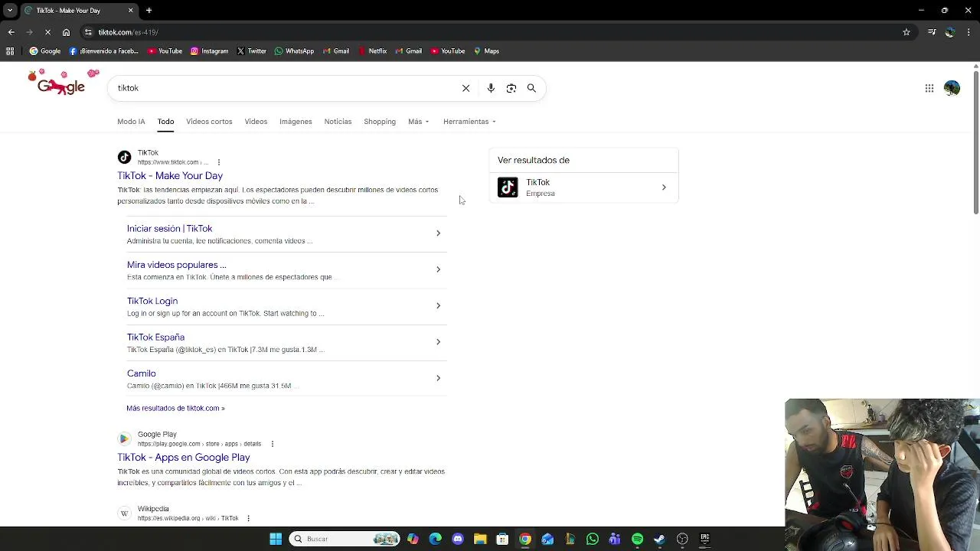Open Microsoft Store from taskbar

[x=502, y=539]
